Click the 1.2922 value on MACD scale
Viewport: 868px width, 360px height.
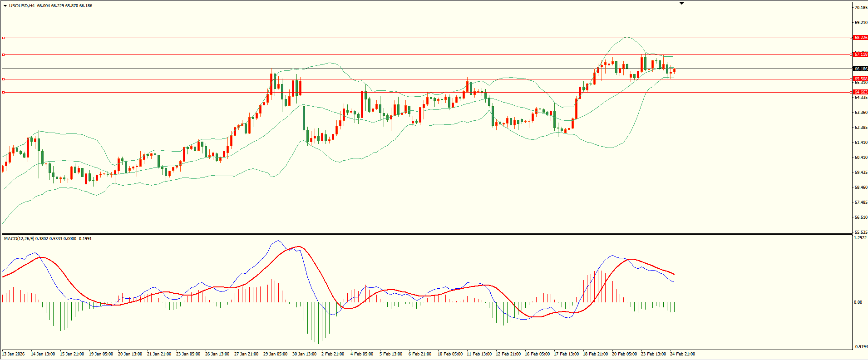pyautogui.click(x=860, y=238)
